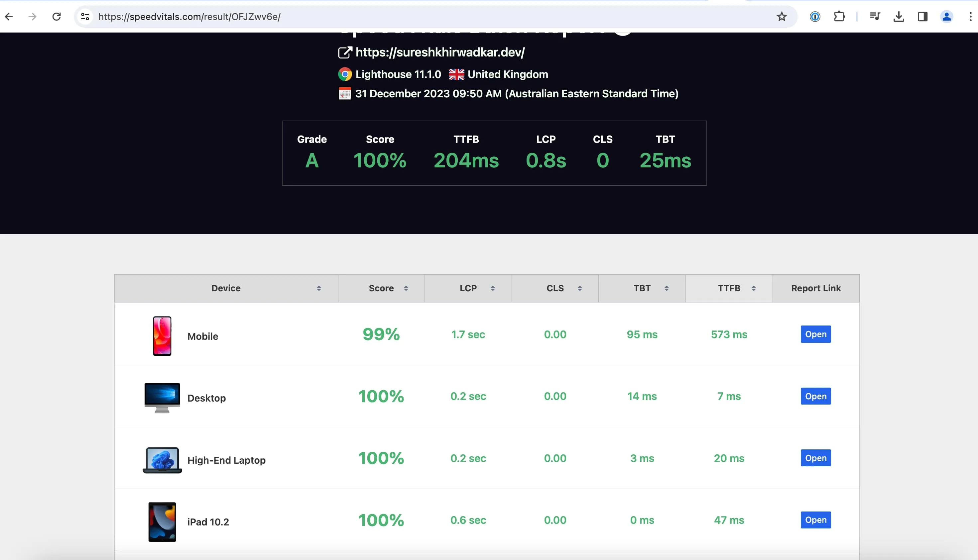978x560 pixels.
Task: Open the tested sureshkhirwadkar.dev link
Action: (439, 52)
